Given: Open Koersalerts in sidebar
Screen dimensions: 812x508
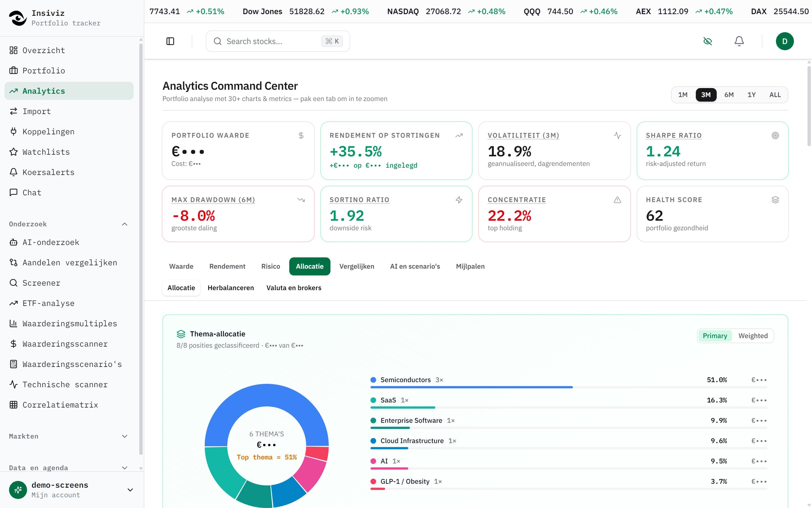Looking at the screenshot, I should click(69, 172).
